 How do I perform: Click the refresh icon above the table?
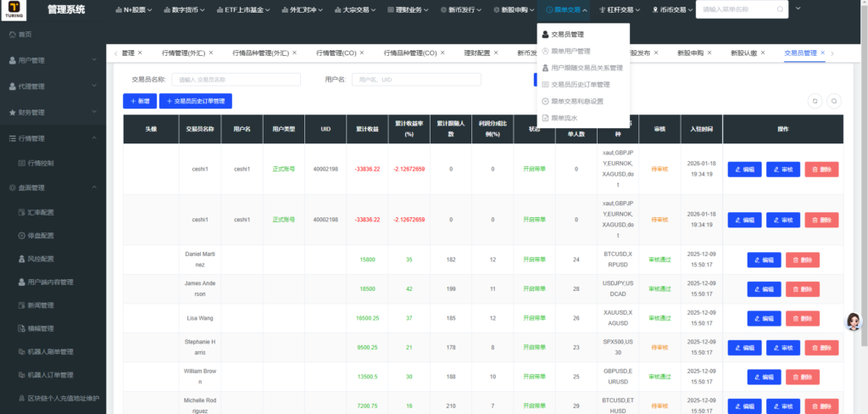point(815,101)
